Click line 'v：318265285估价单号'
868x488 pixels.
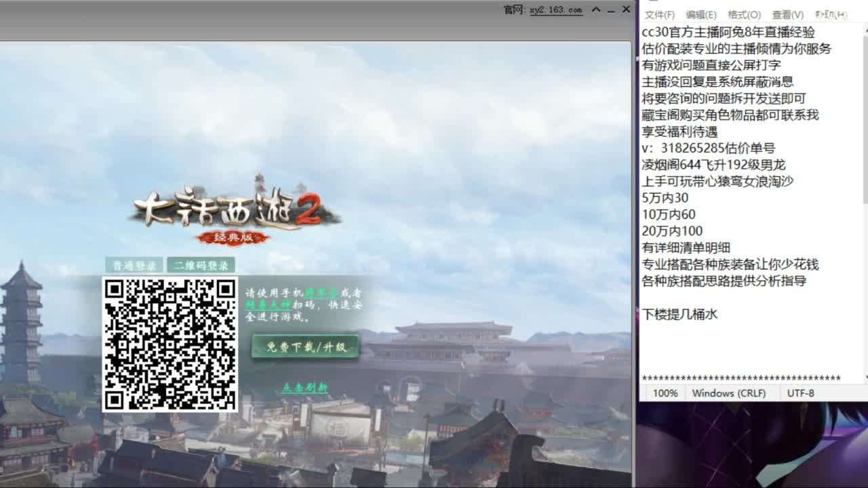click(708, 148)
